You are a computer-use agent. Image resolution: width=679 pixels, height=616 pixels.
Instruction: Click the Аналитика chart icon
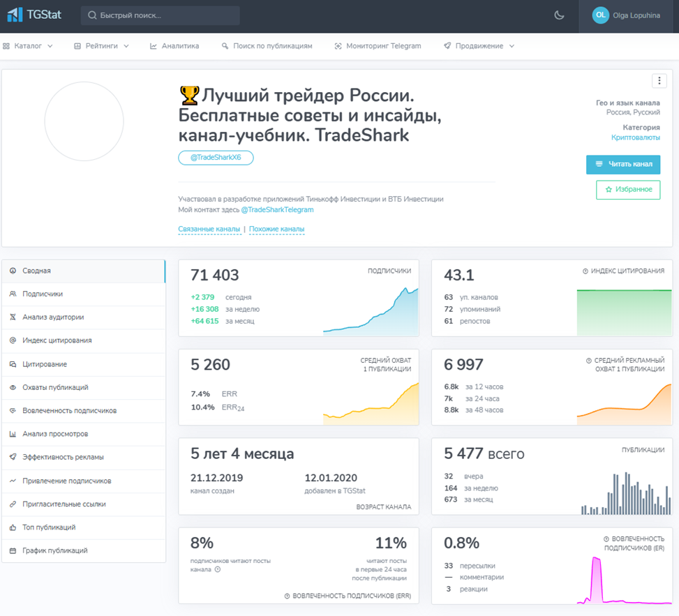tap(154, 46)
